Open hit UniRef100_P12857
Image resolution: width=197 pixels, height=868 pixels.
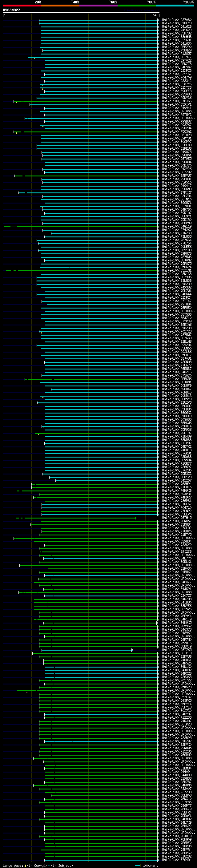177,54
